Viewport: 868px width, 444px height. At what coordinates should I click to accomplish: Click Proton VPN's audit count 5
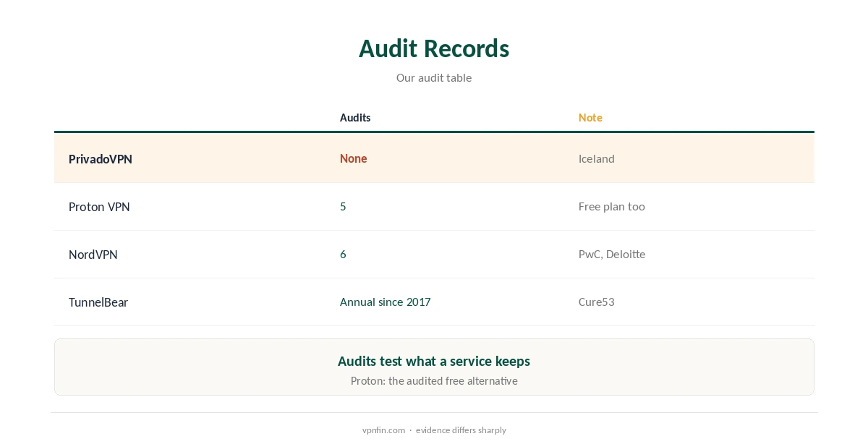coord(343,206)
